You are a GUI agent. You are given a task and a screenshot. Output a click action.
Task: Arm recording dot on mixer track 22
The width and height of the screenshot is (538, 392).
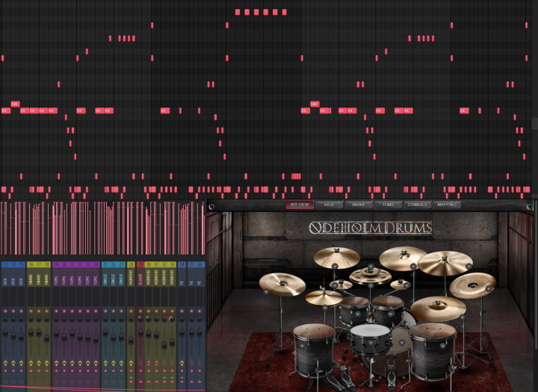(80, 371)
